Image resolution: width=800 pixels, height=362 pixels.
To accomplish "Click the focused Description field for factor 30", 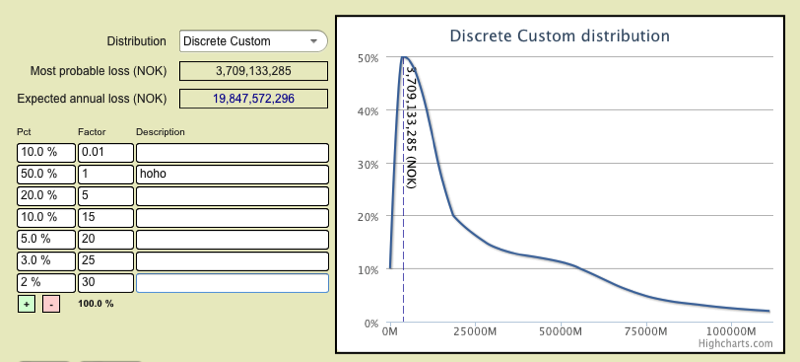I will pyautogui.click(x=232, y=283).
